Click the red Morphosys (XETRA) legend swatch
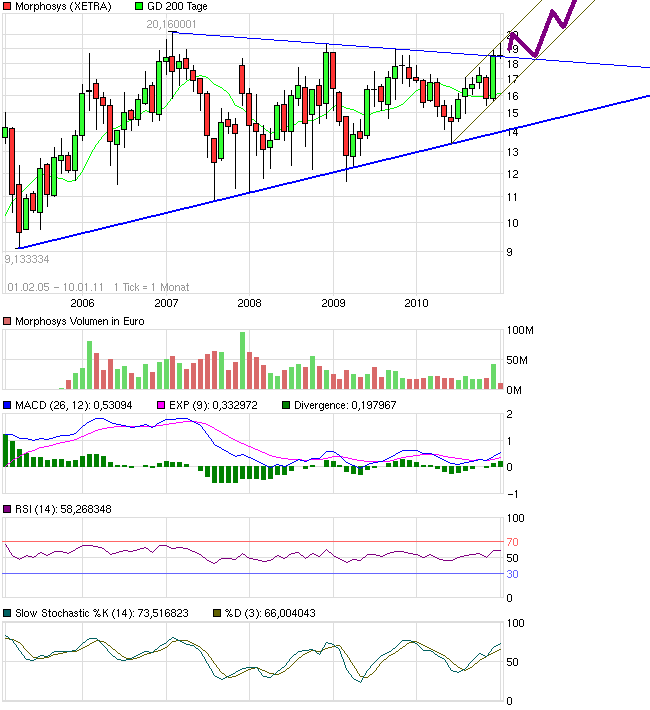The image size is (650, 710). point(7,6)
